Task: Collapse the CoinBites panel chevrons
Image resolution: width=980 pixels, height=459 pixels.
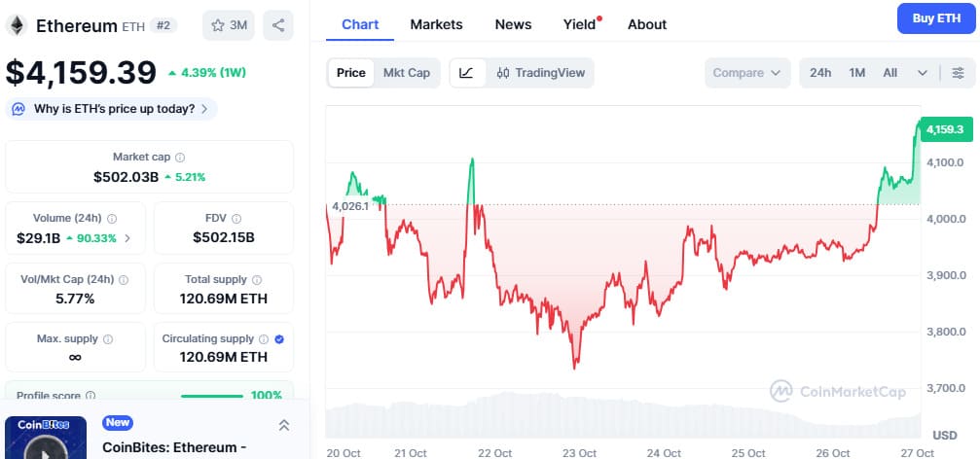Action: click(284, 425)
